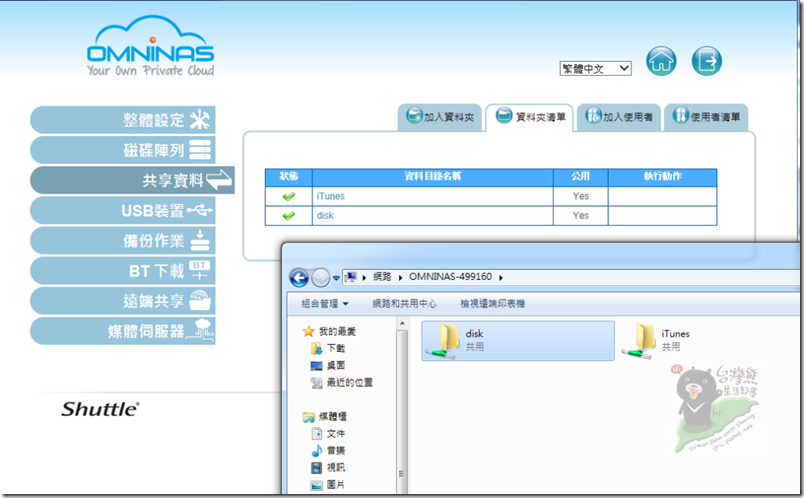Open the 備份作業 menu item
This screenshot has height=498, width=804.
tap(123, 241)
